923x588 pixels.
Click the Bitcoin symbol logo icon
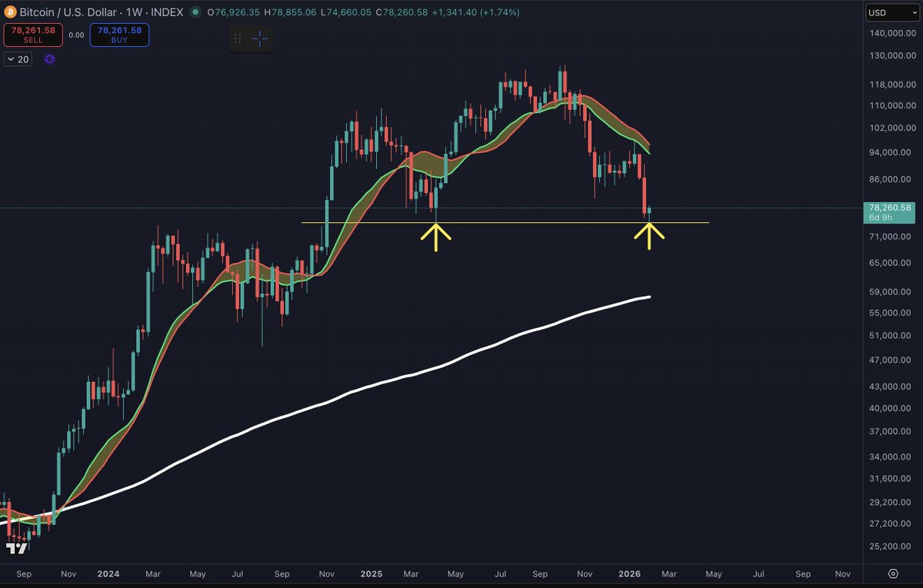pyautogui.click(x=10, y=12)
